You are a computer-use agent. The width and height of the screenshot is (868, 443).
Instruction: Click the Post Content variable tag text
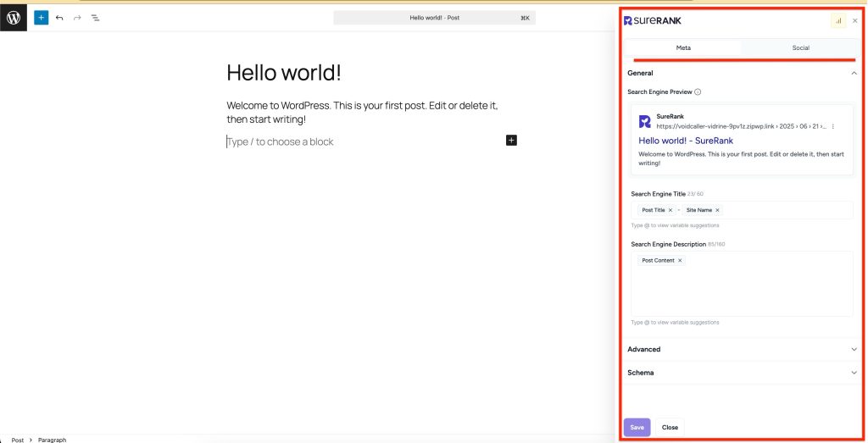pyautogui.click(x=658, y=261)
